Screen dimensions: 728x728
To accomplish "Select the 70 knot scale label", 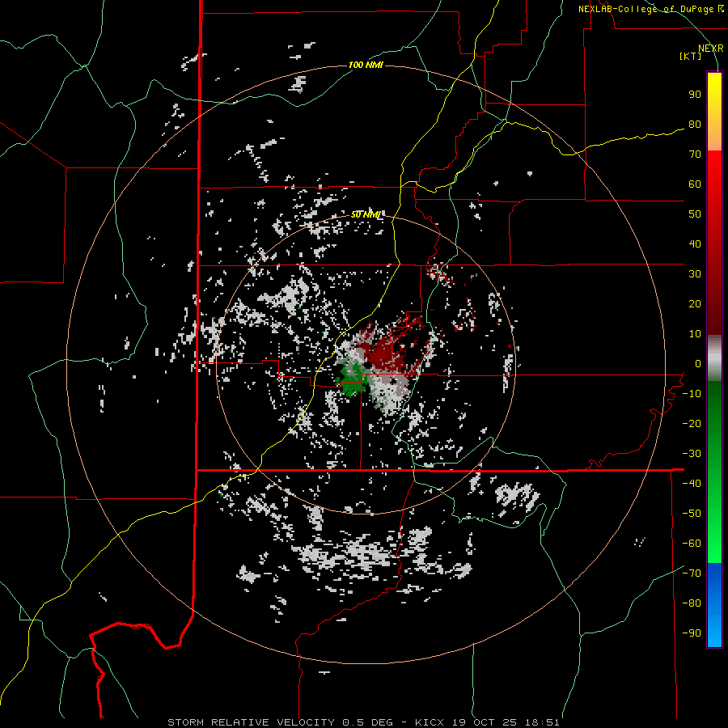I will pos(695,154).
